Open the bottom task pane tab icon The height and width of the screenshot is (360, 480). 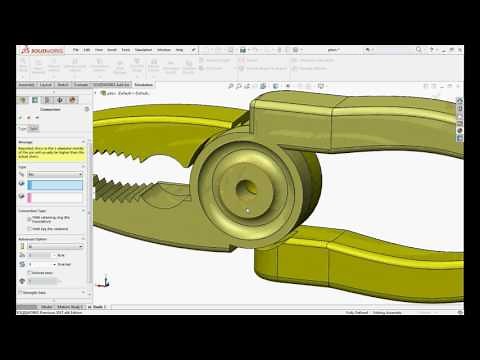[460, 138]
